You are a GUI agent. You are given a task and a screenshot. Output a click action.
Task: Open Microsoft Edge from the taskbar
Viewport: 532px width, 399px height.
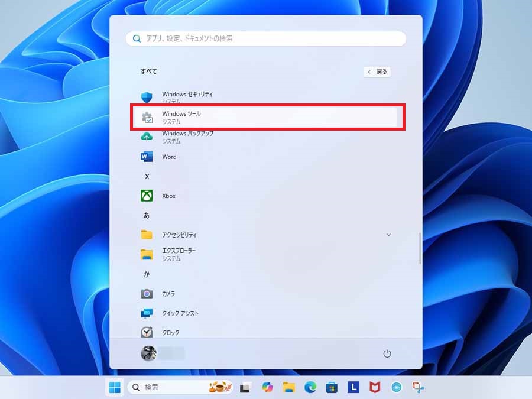click(310, 387)
